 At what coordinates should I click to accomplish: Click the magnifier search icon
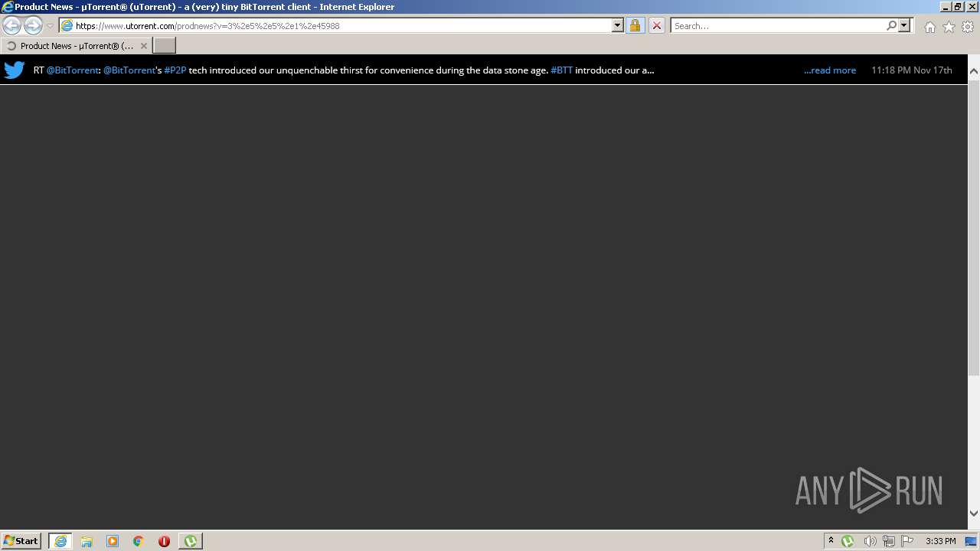891,25
